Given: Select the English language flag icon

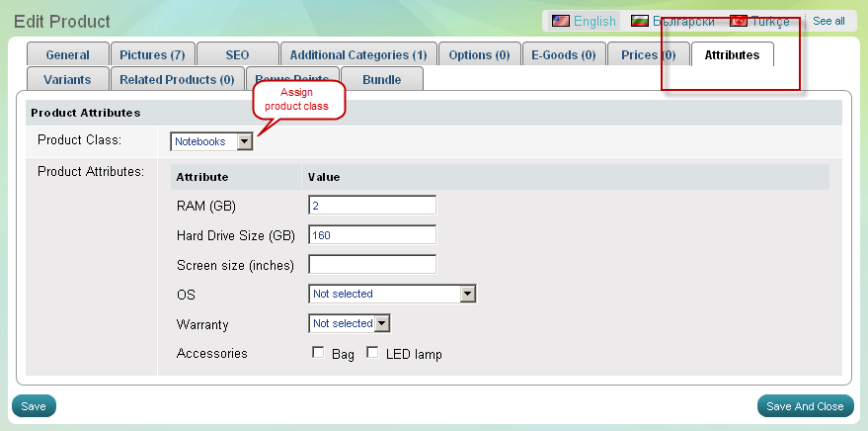Looking at the screenshot, I should coord(560,21).
